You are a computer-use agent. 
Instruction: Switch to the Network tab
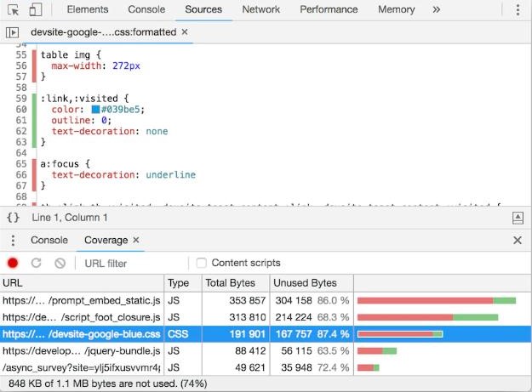tap(260, 10)
